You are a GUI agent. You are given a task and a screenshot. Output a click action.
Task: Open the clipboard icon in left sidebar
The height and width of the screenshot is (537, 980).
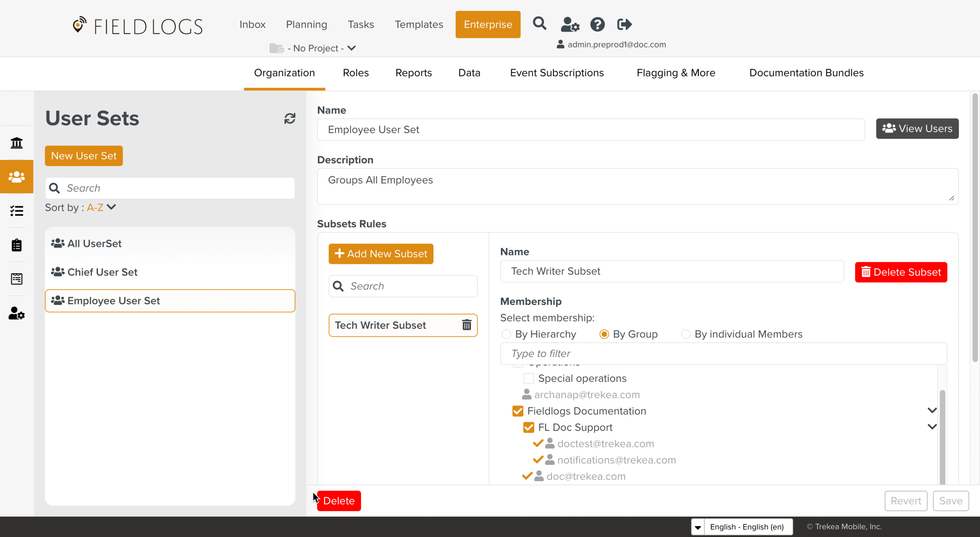tap(16, 245)
